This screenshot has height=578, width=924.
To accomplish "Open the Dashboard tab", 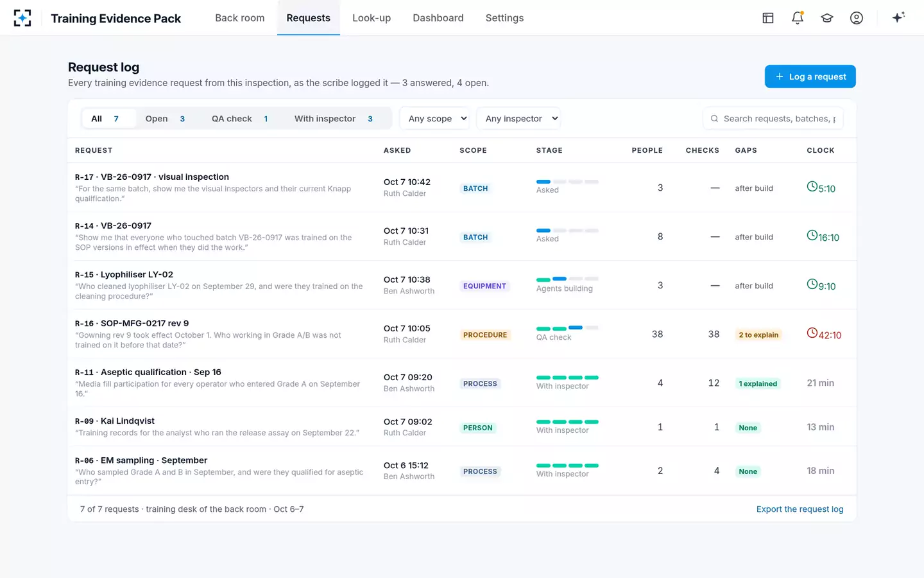I will pyautogui.click(x=438, y=18).
